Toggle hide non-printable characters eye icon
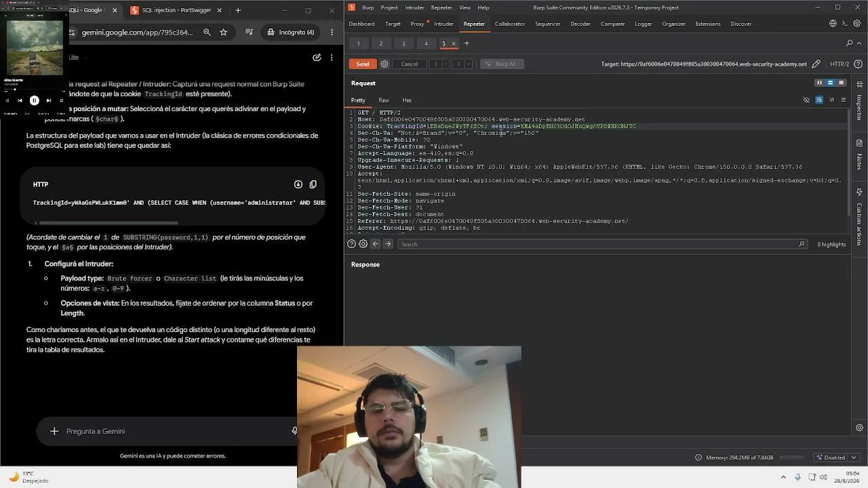 pyautogui.click(x=806, y=100)
